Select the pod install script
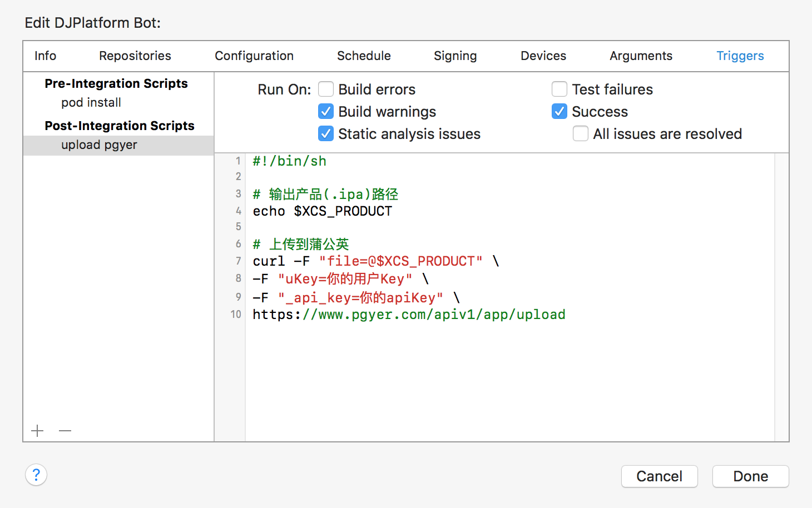 tap(91, 103)
